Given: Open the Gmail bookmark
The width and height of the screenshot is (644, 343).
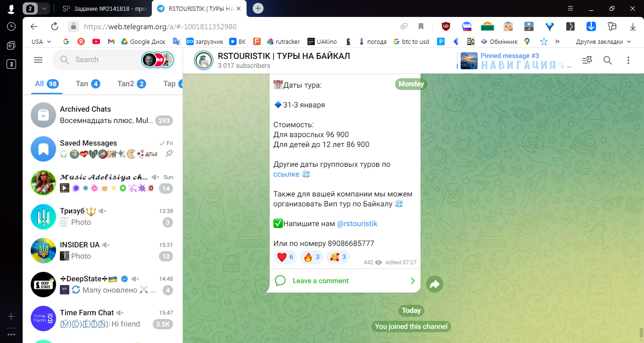Looking at the screenshot, I should 111,41.
